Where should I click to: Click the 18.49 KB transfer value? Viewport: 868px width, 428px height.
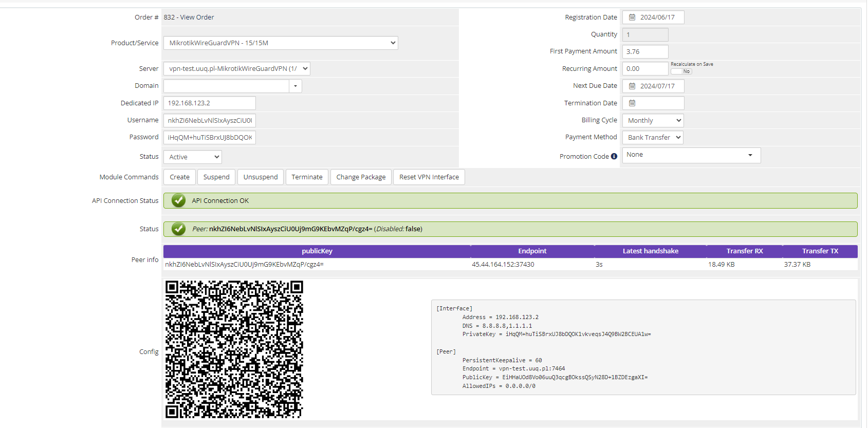(722, 265)
